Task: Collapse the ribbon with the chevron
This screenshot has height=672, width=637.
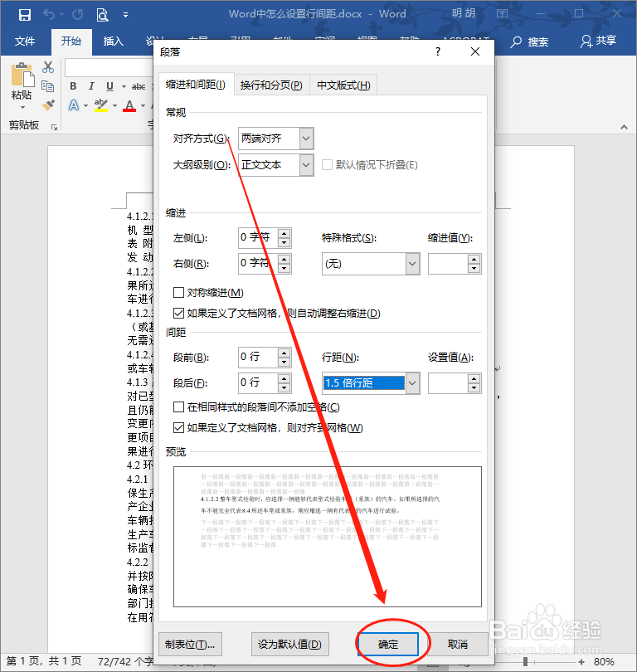Action: 625,127
